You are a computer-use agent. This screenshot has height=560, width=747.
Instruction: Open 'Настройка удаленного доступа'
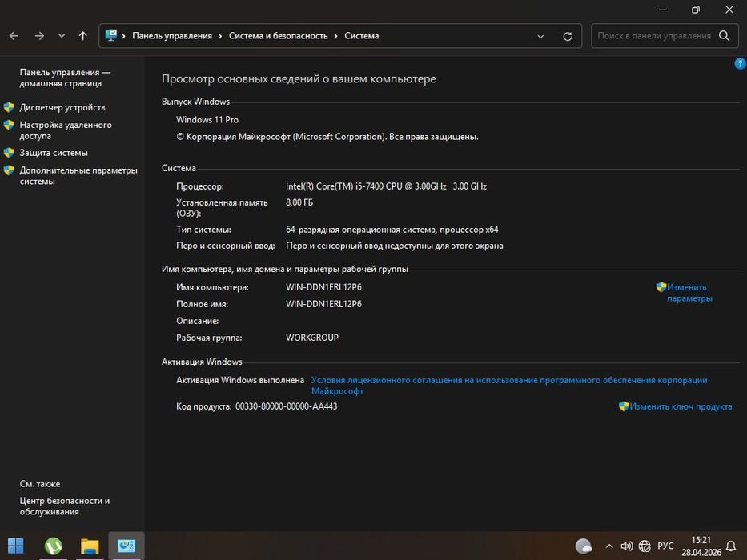coord(66,130)
